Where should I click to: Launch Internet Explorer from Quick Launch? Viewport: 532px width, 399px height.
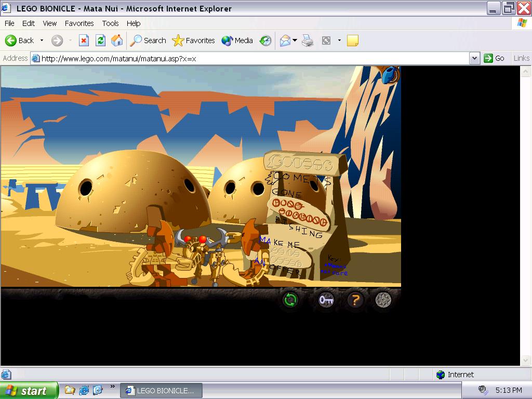84,391
